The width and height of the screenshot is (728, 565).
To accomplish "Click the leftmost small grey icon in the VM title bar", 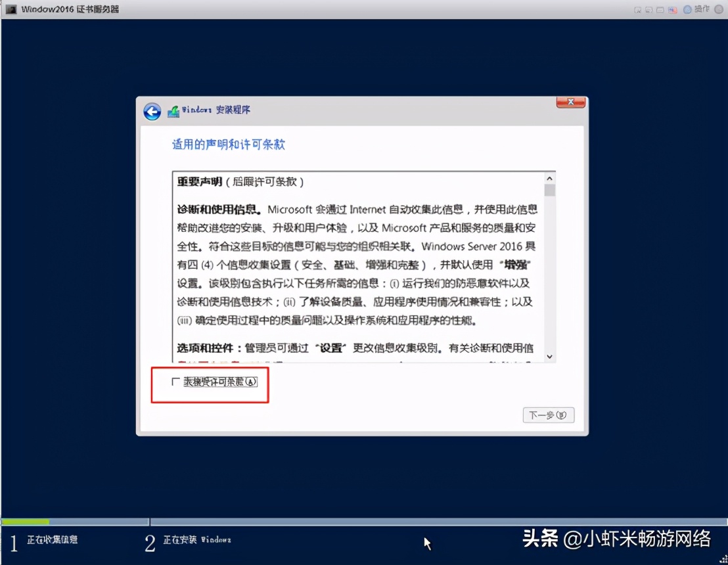I will (638, 11).
